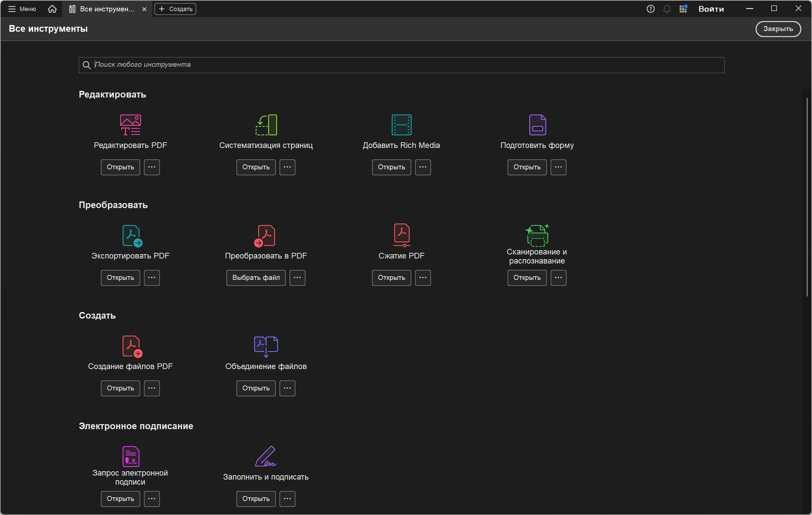The image size is (812, 515).
Task: Click the Систематизация страниц icon
Action: click(266, 125)
